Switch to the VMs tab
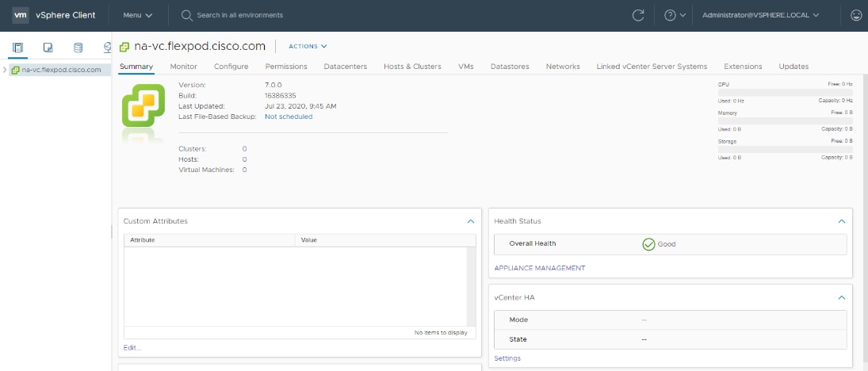Image resolution: width=868 pixels, height=371 pixels. click(x=466, y=67)
